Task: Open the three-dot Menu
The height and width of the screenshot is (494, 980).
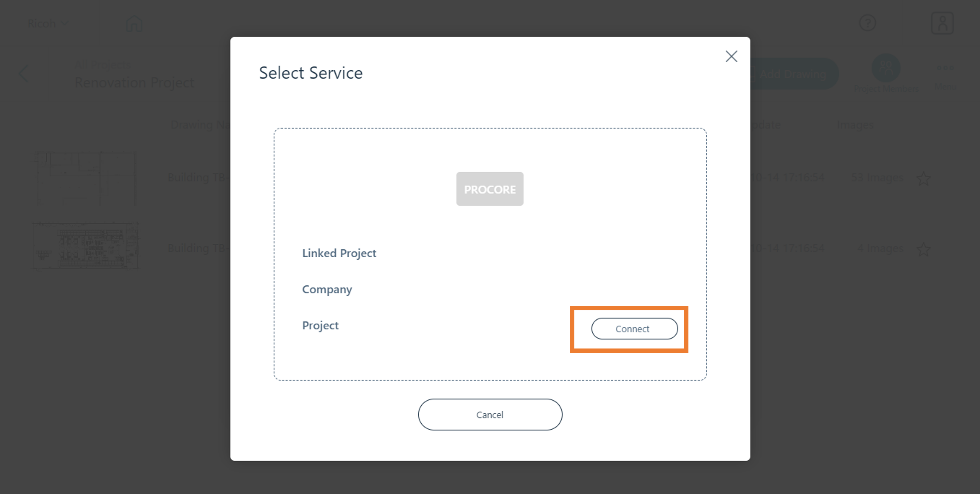Action: (x=945, y=76)
